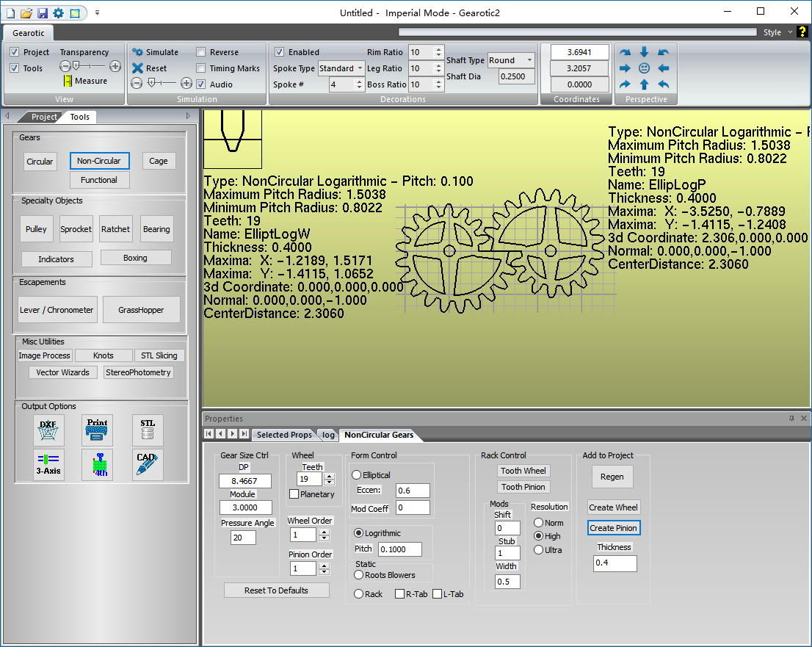The height and width of the screenshot is (647, 812).
Task: Switch to the Project tab
Action: [44, 117]
